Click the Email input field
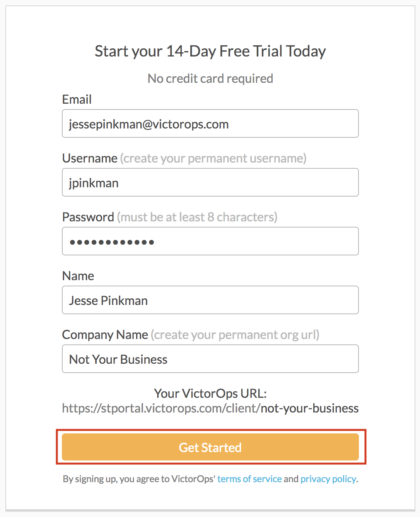The height and width of the screenshot is (517, 420). [x=210, y=124]
